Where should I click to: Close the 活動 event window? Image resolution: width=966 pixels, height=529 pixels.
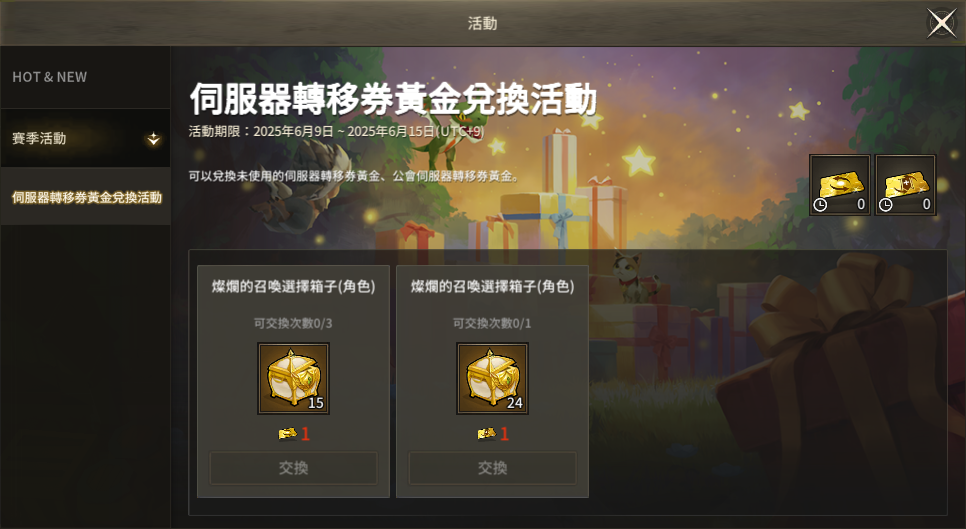(x=942, y=23)
